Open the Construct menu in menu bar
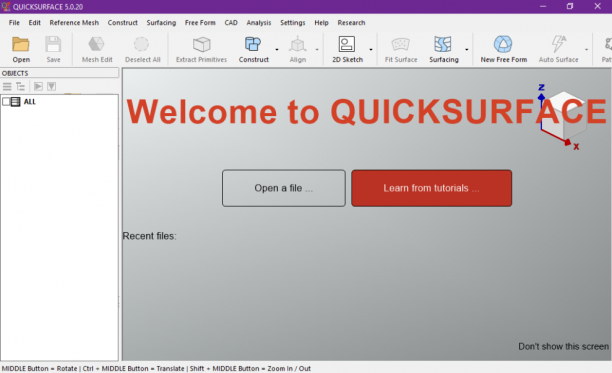 pos(123,23)
